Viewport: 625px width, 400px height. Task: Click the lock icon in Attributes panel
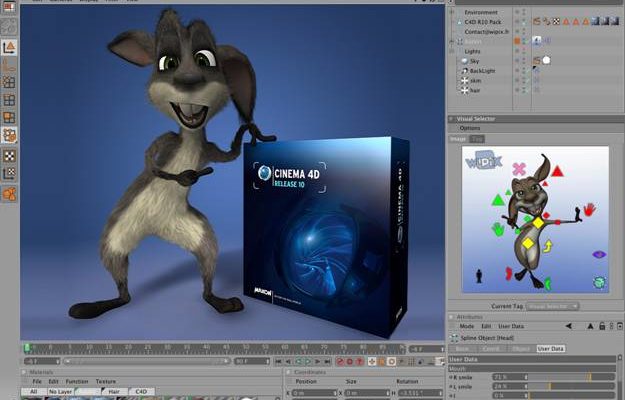click(x=602, y=326)
